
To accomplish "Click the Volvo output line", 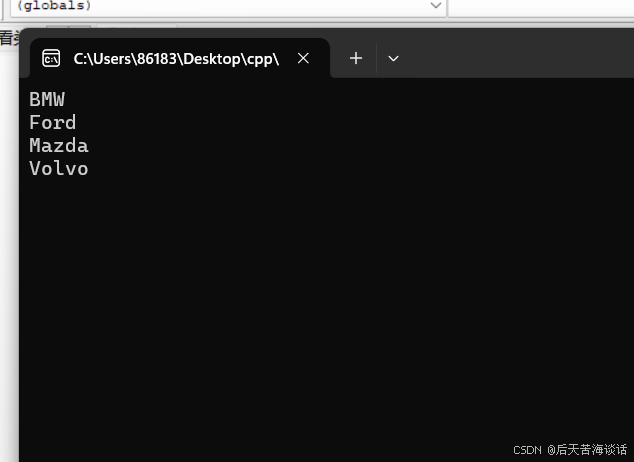I will [x=59, y=169].
